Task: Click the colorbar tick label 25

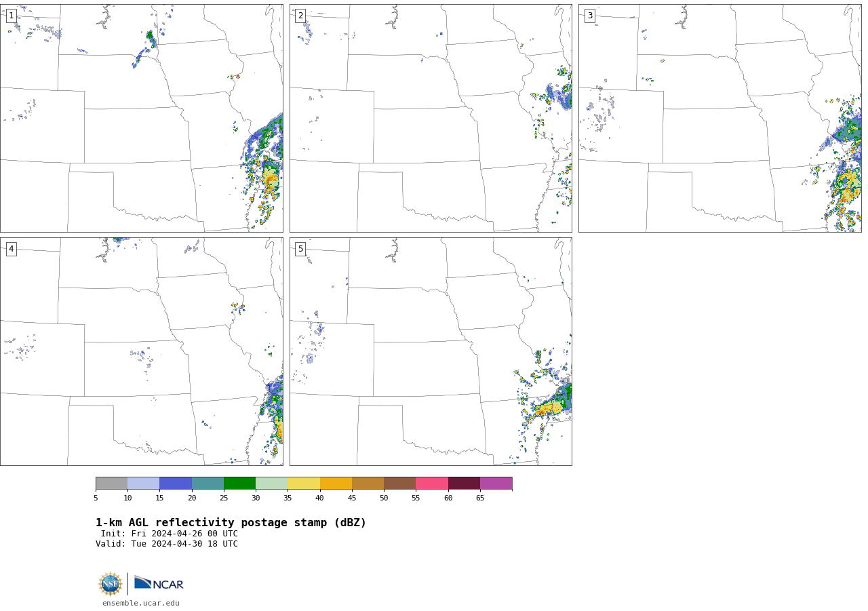Action: tap(224, 498)
